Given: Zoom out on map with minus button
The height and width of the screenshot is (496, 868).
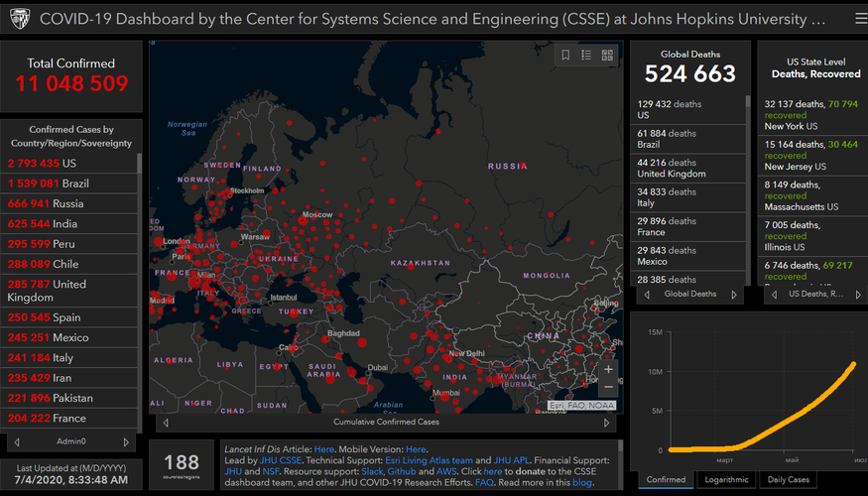Looking at the screenshot, I should (x=608, y=387).
